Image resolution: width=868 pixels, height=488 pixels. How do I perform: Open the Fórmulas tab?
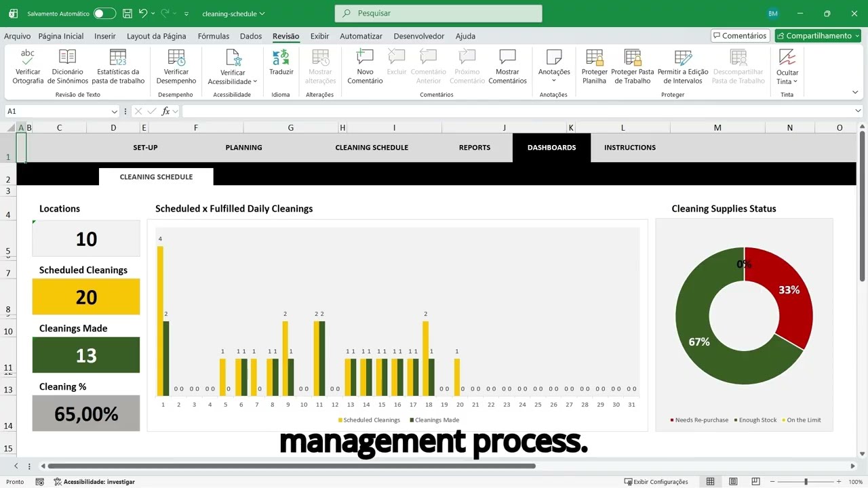coord(214,36)
